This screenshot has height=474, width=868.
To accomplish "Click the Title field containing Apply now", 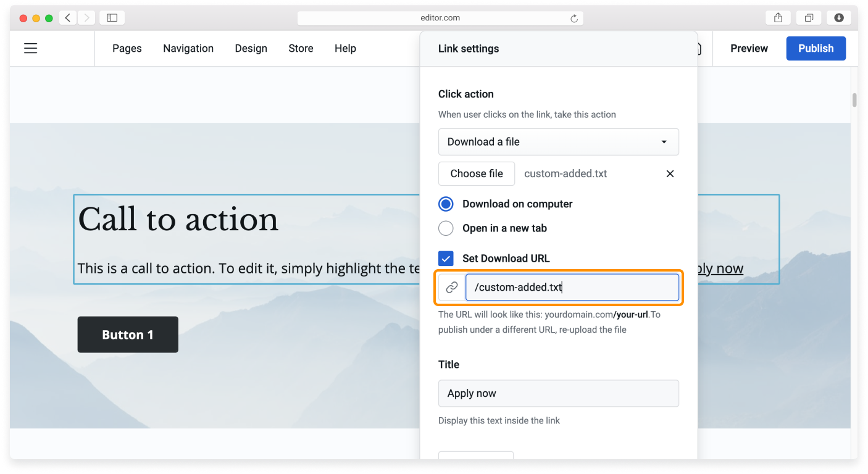I will point(559,393).
